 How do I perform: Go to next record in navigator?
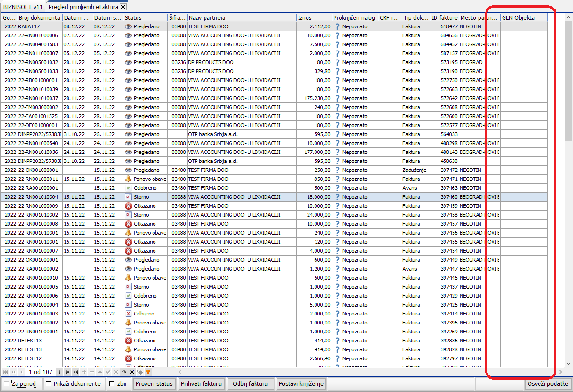[60, 372]
